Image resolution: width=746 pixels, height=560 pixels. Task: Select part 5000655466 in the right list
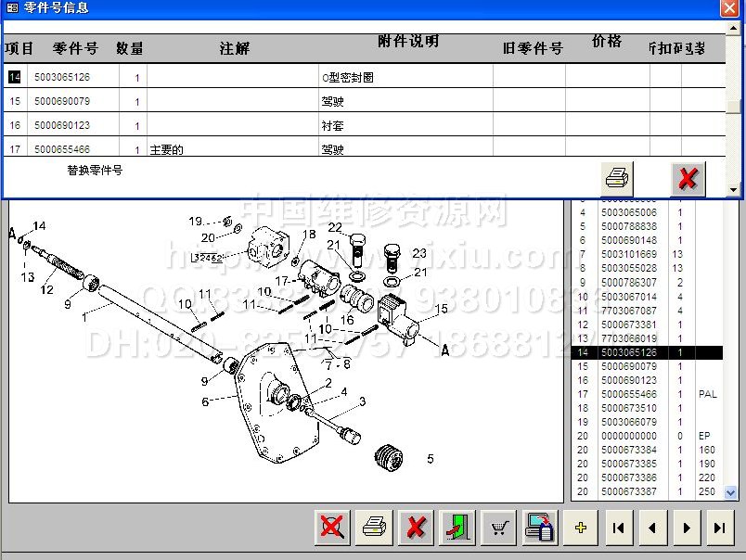click(628, 394)
